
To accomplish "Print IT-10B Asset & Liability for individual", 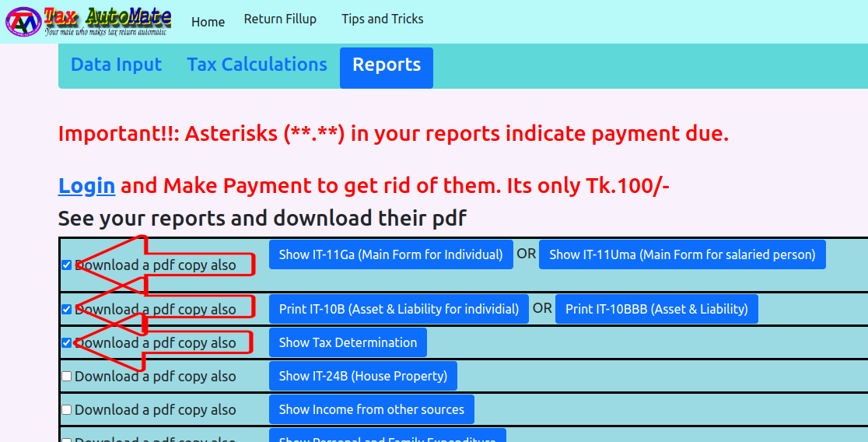I will [398, 309].
